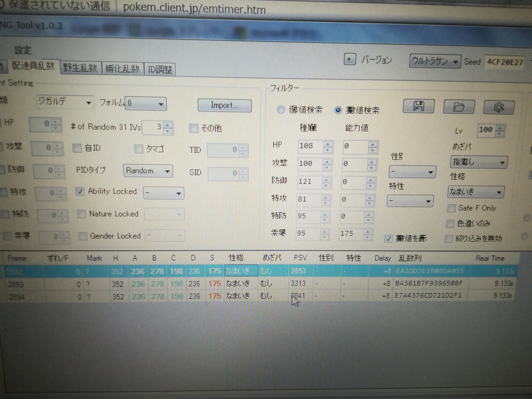Increase the Lv stepper up arrow
Image resolution: width=532 pixels, height=399 pixels.
[500, 128]
